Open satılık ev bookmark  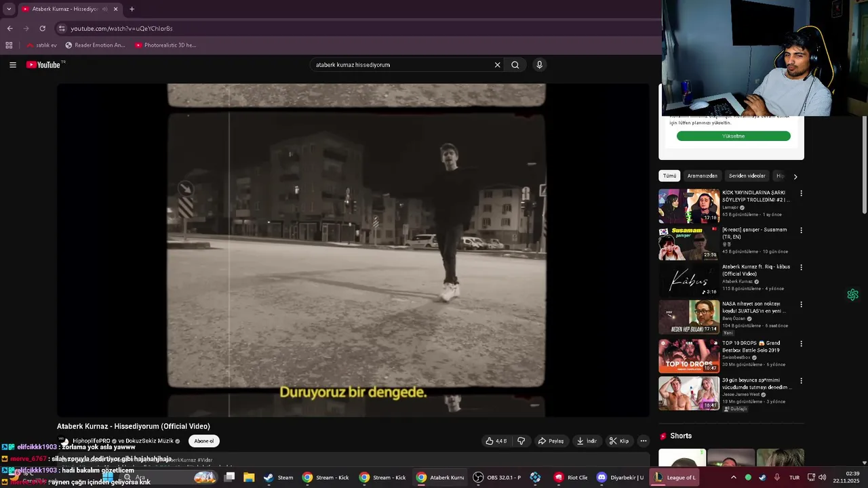41,45
